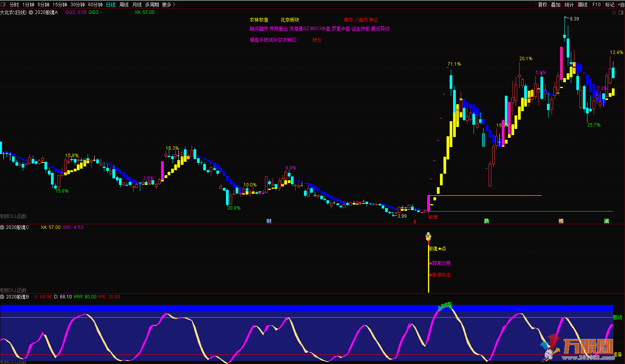Click the 股魂★点 signal label

coord(437,249)
